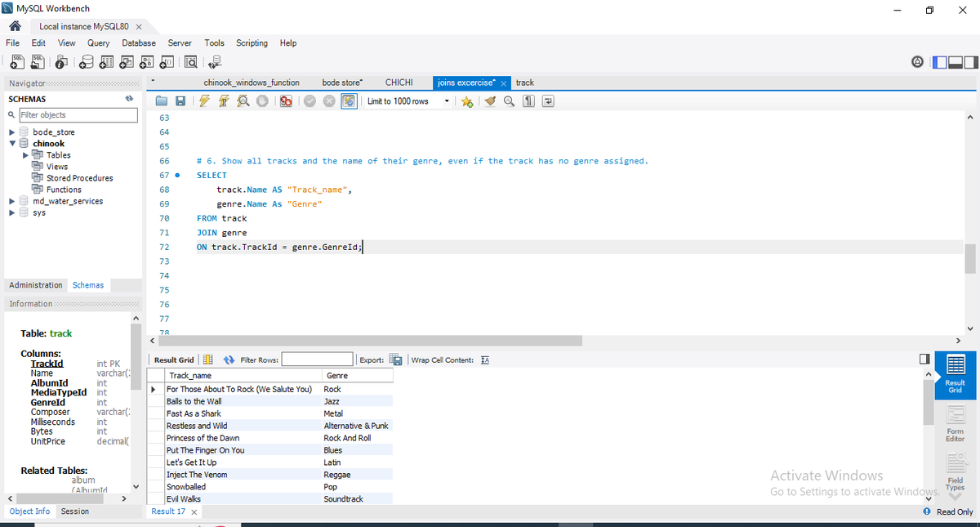
Task: Toggle word wrap in editor
Action: [x=548, y=101]
